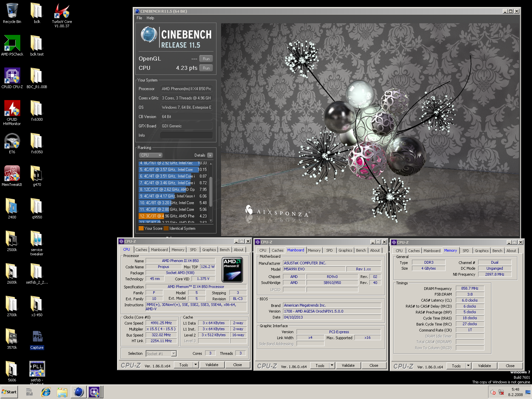
Task: Select the DRAM Frequency value 858.7 MHz
Action: tap(470, 288)
